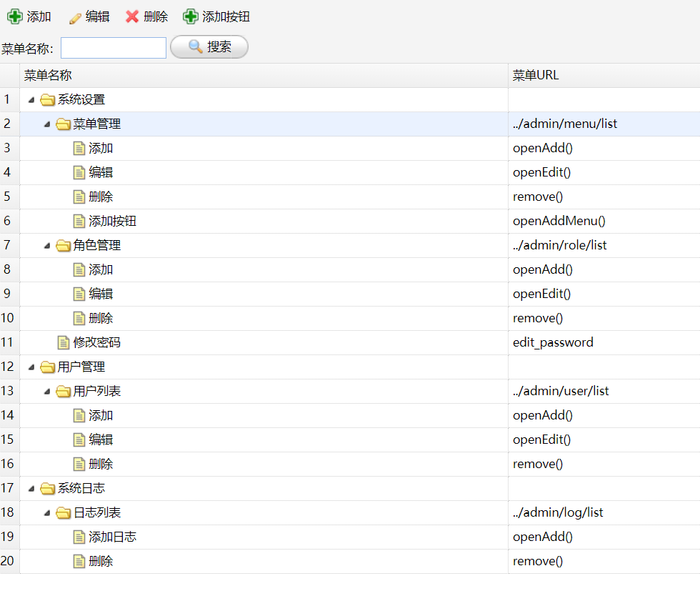This screenshot has width=700, height=606.
Task: Click the file icon in row 8 添加
Action: click(79, 269)
